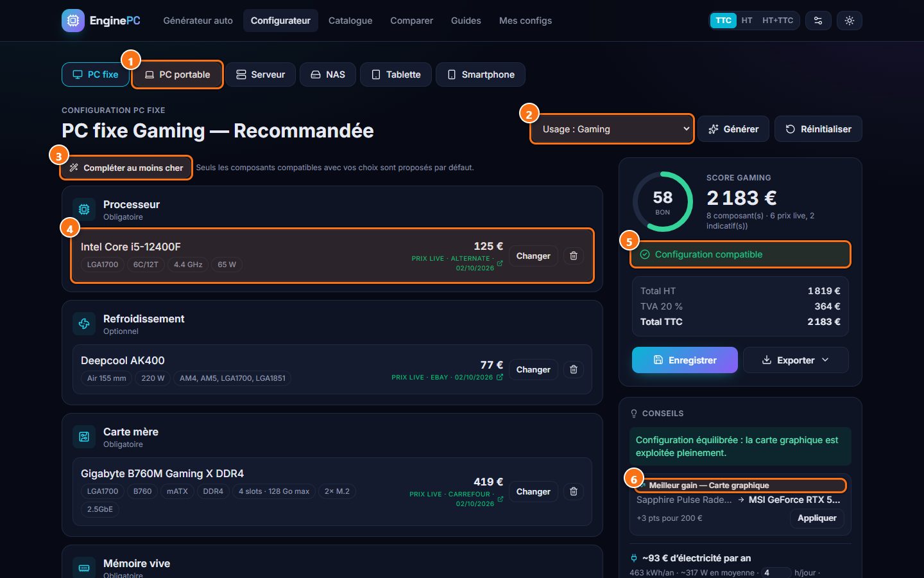Open Guides from top navigation
This screenshot has width=924, height=578.
tap(466, 21)
